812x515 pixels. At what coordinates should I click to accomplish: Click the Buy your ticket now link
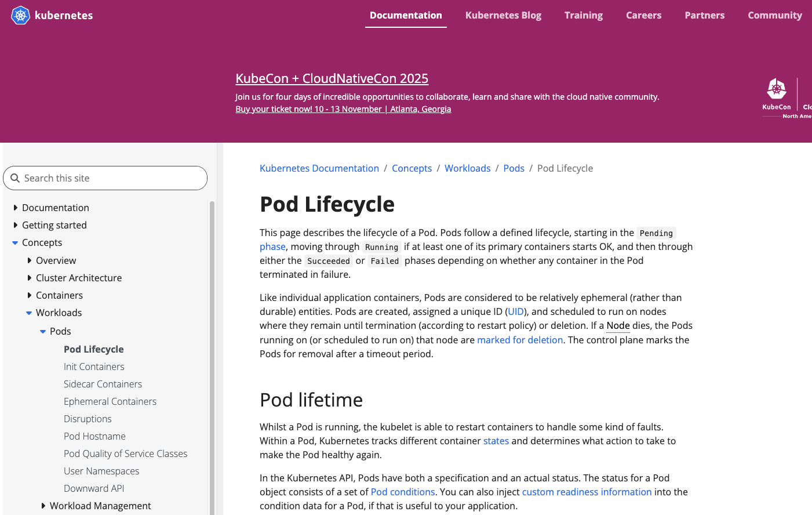[343, 109]
